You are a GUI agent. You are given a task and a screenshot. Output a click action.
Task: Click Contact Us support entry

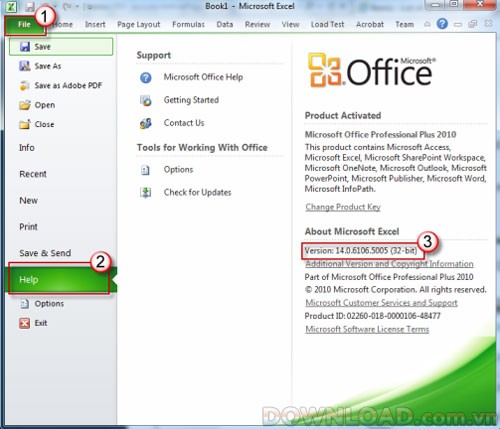pyautogui.click(x=184, y=123)
